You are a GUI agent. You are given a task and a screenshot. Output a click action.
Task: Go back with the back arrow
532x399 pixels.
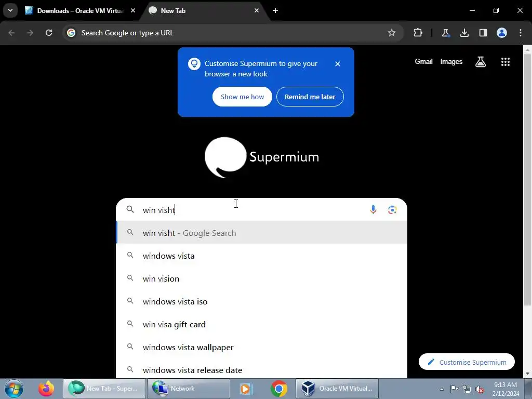[x=11, y=33]
